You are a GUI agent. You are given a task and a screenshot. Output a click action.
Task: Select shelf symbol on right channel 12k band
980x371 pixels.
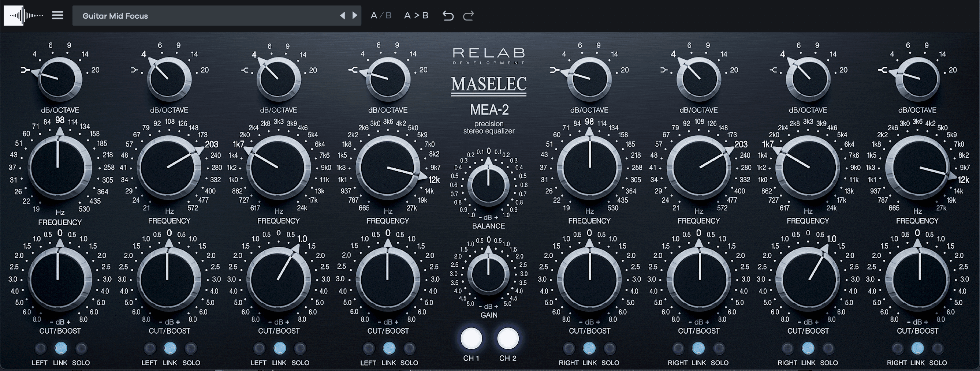[882, 70]
